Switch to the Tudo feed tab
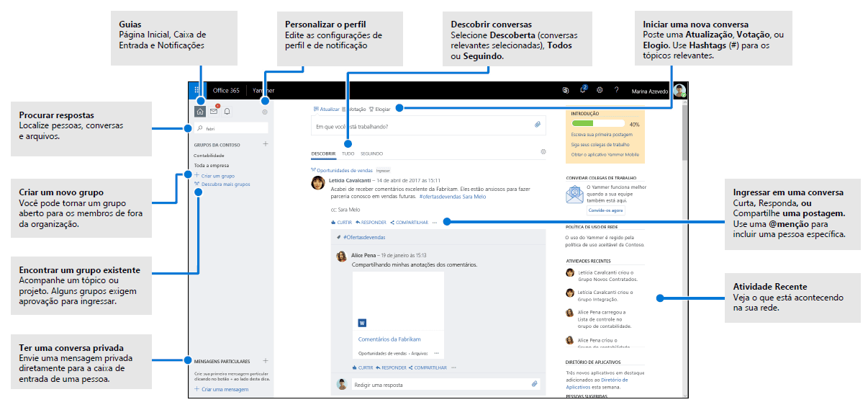Viewport: 868px width, 410px height. [348, 153]
